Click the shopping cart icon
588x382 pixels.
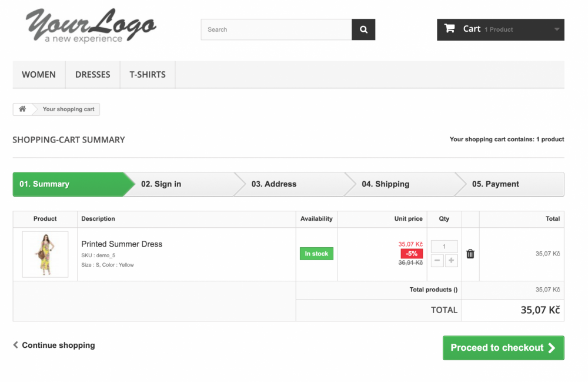pos(450,29)
